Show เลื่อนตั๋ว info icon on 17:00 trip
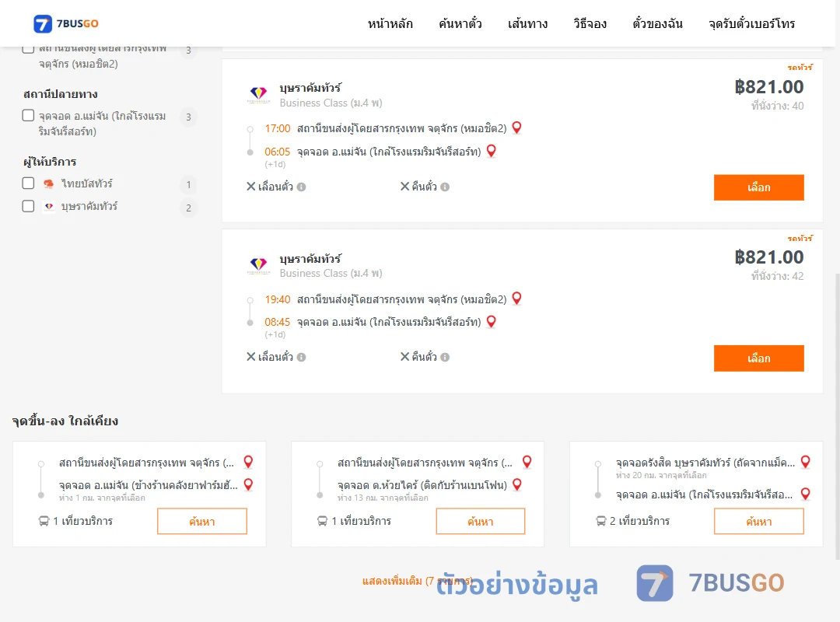Screen dimensions: 840x622 302,187
